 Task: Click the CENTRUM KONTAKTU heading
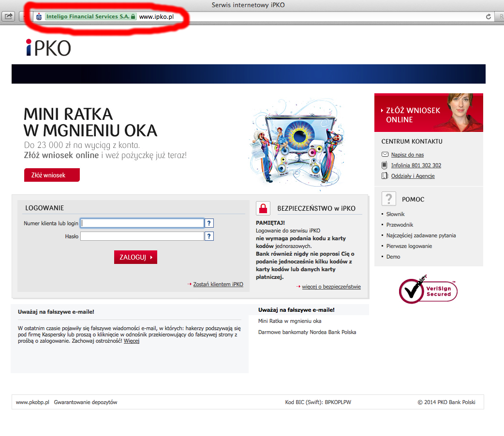pyautogui.click(x=412, y=141)
